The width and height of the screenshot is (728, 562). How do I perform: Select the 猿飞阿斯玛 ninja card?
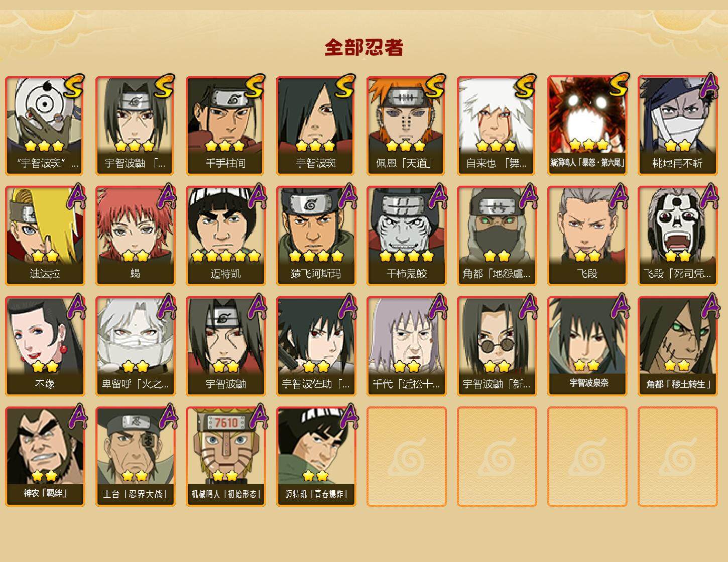click(x=316, y=236)
